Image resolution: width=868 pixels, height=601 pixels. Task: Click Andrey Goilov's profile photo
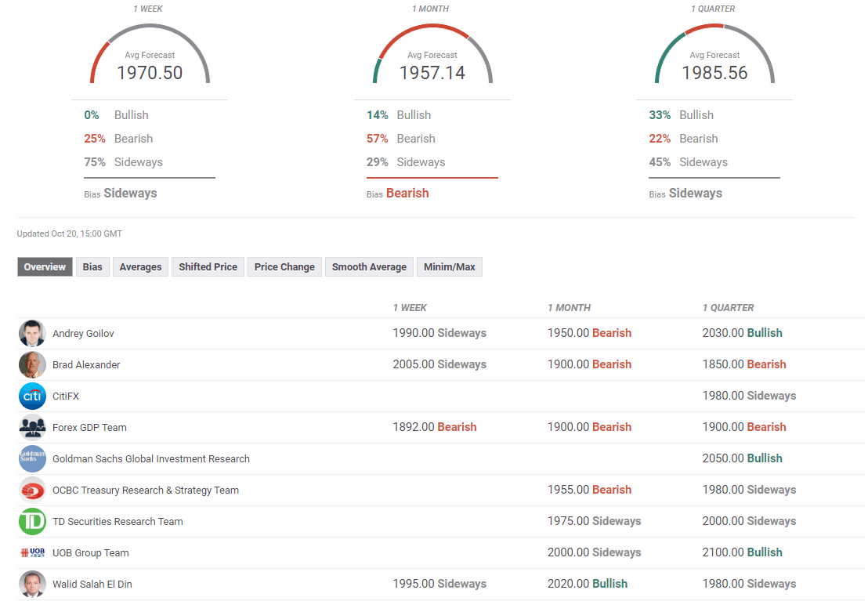click(32, 334)
